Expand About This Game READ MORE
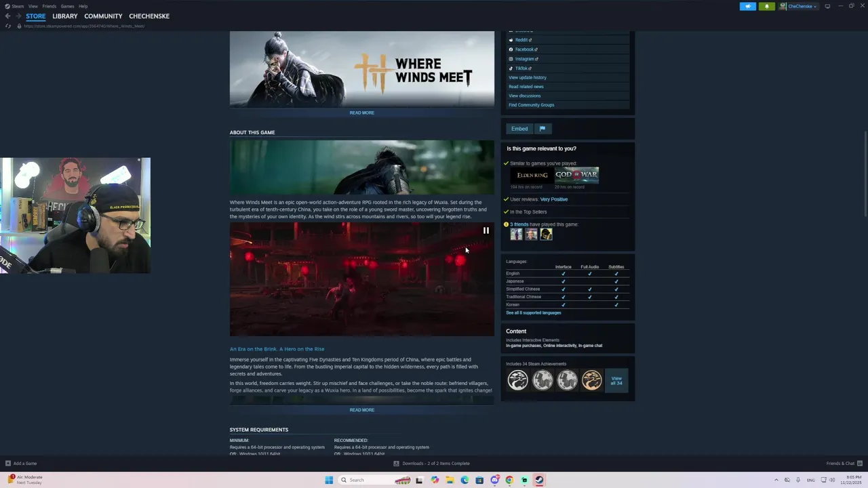Image resolution: width=868 pixels, height=488 pixels. point(362,410)
